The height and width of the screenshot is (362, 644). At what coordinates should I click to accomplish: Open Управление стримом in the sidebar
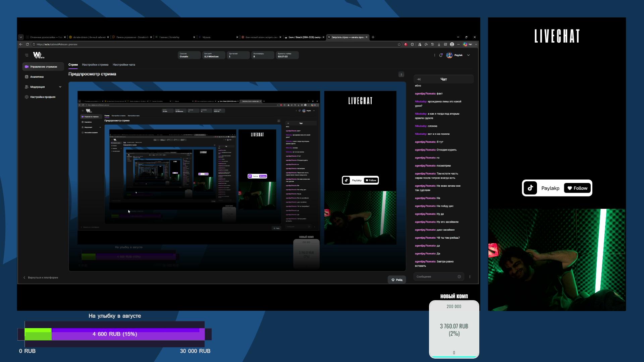click(x=43, y=67)
